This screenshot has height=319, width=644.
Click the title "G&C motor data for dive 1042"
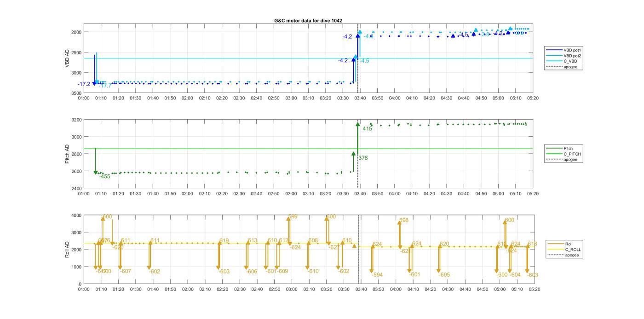308,21
